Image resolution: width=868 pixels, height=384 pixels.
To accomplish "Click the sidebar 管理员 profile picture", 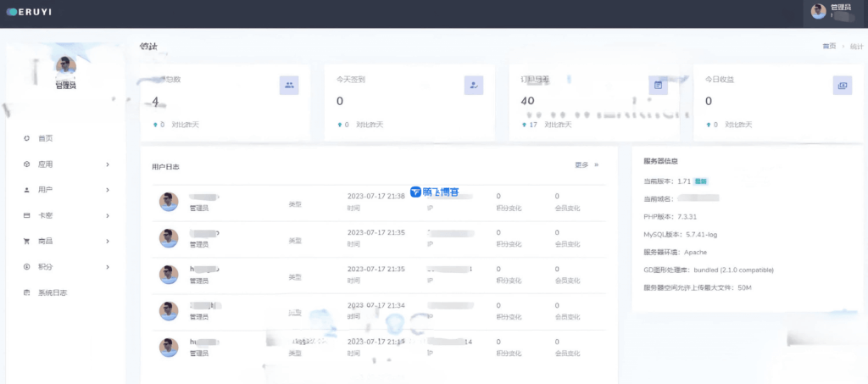I will 66,66.
